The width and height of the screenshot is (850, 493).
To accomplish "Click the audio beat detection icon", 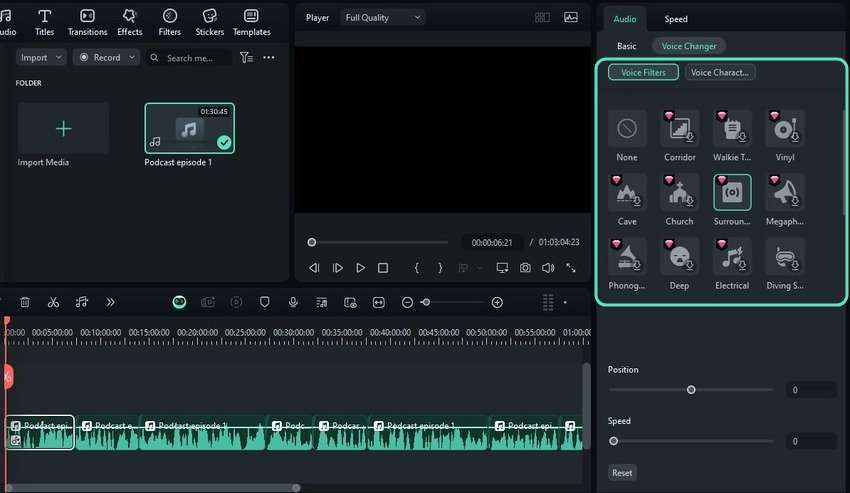I will 81,302.
